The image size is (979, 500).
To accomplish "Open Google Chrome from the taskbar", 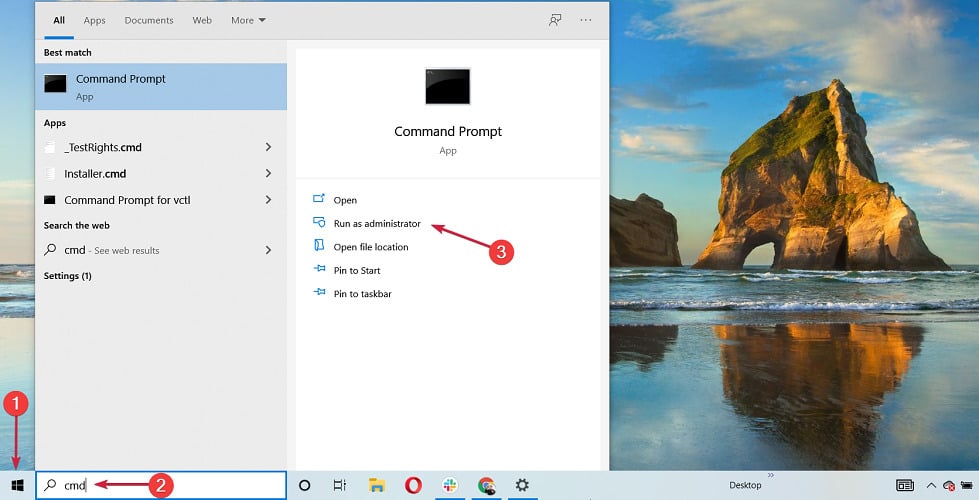I will click(486, 485).
